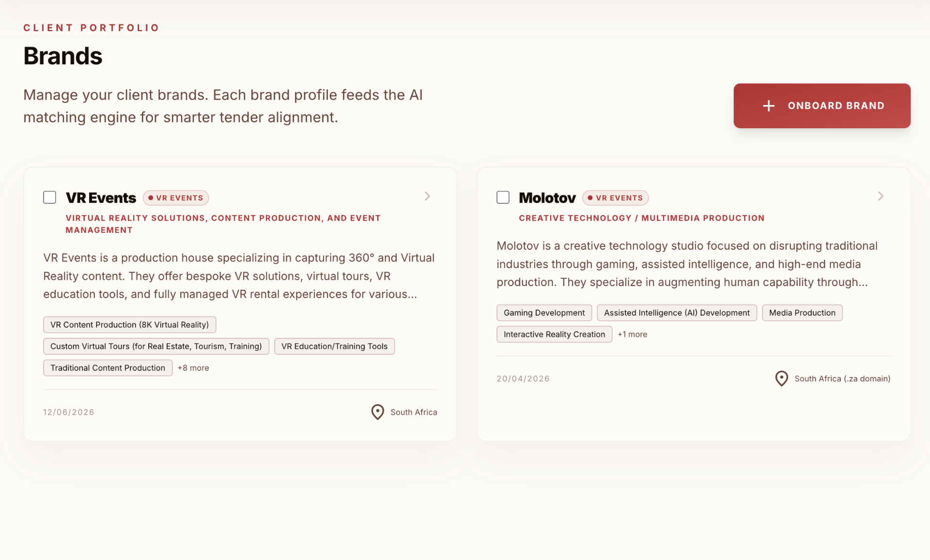Click the red dot in VR Events badge

click(151, 198)
